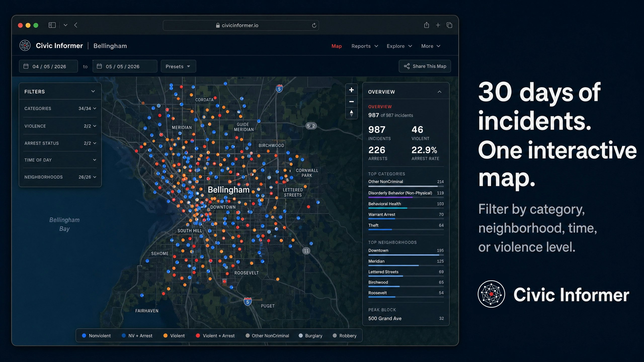Click the Fairhaven map label
The width and height of the screenshot is (644, 362).
[147, 311]
